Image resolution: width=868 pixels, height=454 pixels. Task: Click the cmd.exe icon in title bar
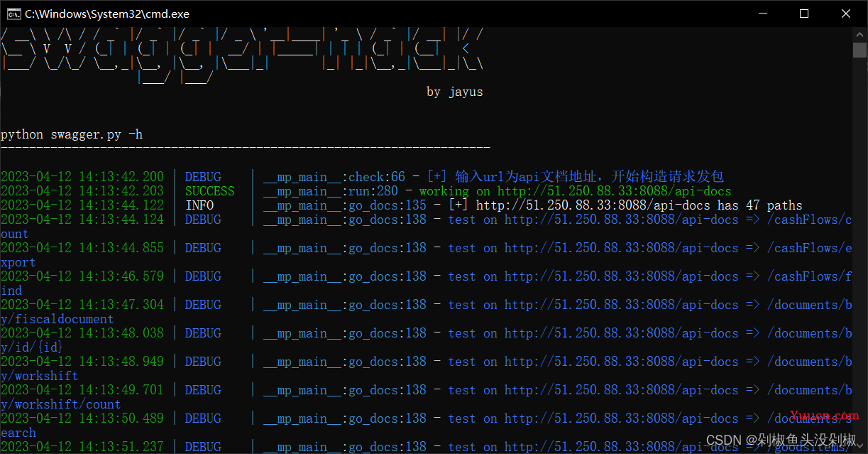pyautogui.click(x=13, y=13)
